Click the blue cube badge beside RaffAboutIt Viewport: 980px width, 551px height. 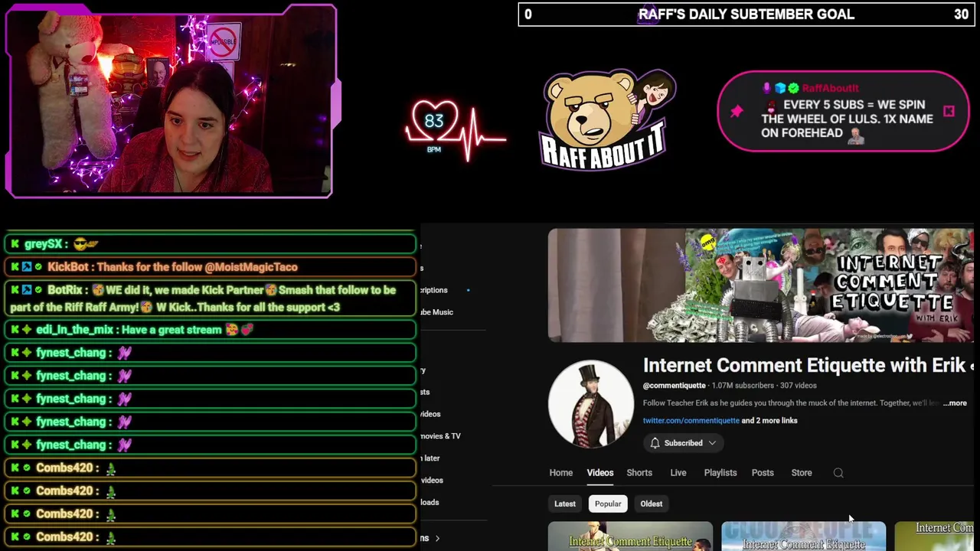tap(781, 88)
